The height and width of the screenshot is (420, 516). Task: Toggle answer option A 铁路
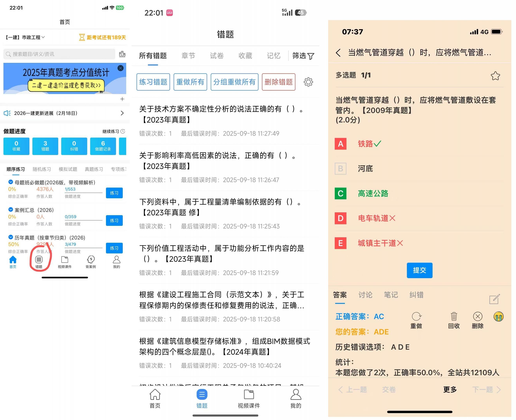tap(340, 144)
